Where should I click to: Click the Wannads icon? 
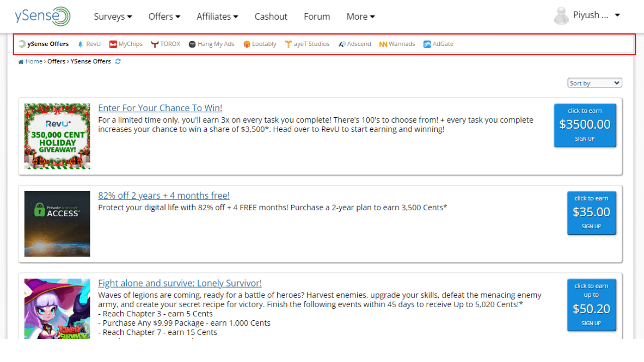[x=383, y=44]
